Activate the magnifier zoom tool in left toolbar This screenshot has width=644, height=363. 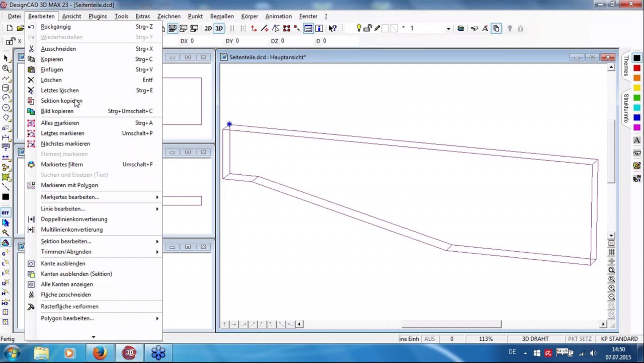[x=6, y=68]
